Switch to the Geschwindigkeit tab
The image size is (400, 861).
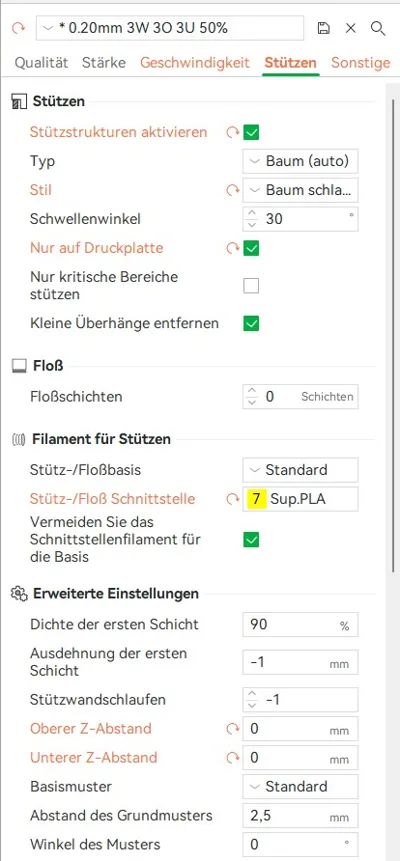click(195, 63)
